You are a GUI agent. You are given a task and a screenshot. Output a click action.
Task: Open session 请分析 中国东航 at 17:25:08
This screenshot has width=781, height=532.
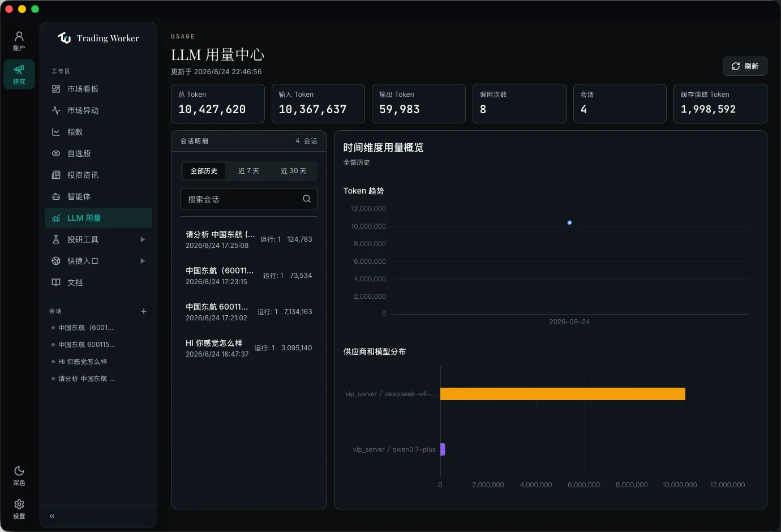coord(249,239)
